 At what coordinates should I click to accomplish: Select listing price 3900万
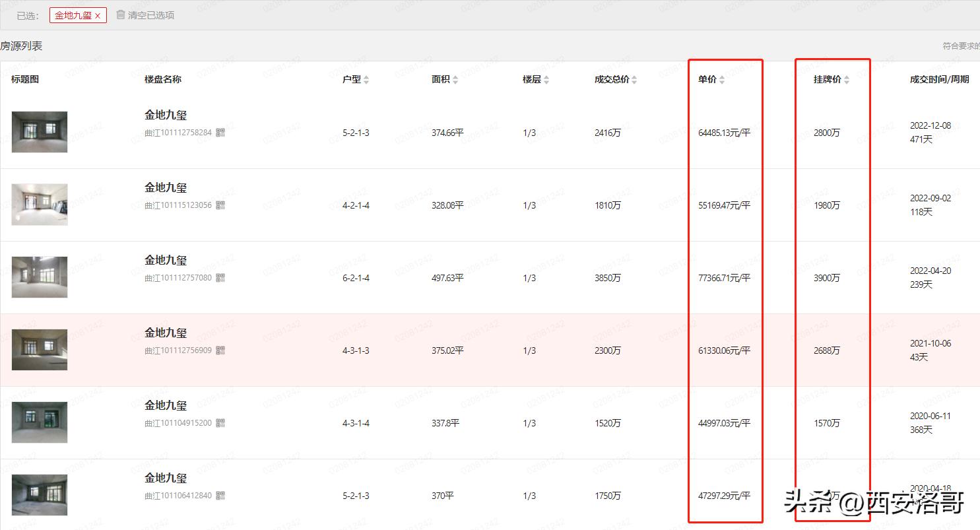827,278
